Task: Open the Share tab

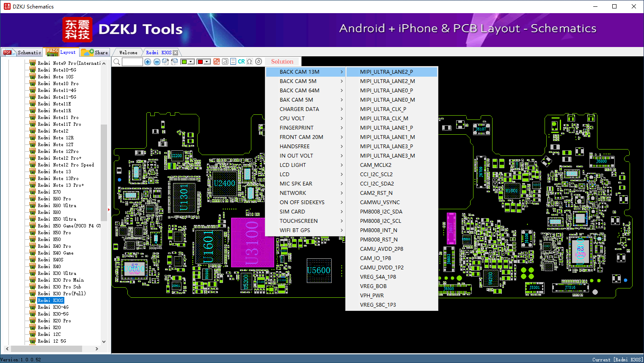Action: [95, 53]
